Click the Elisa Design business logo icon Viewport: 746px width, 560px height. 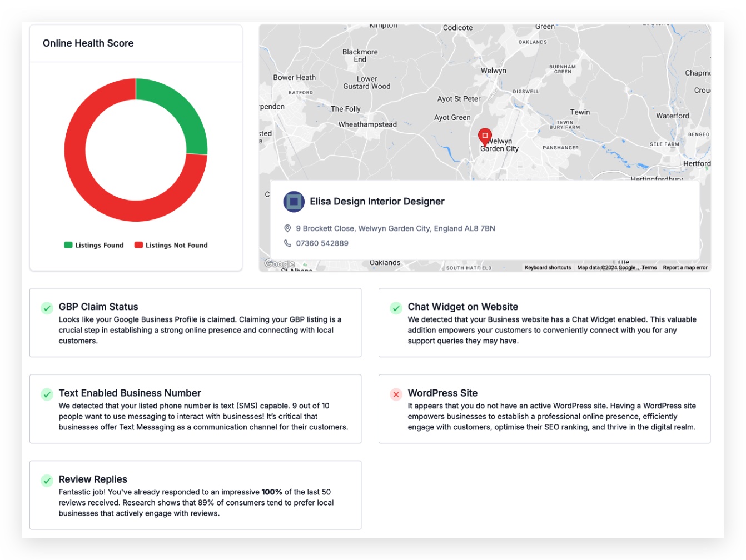coord(294,202)
